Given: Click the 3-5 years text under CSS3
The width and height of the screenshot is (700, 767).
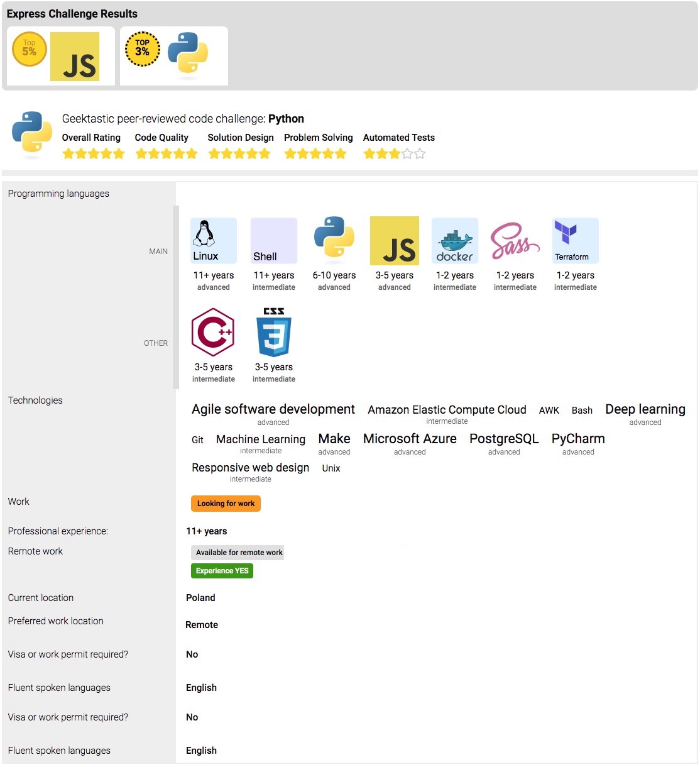Looking at the screenshot, I should pos(274,367).
